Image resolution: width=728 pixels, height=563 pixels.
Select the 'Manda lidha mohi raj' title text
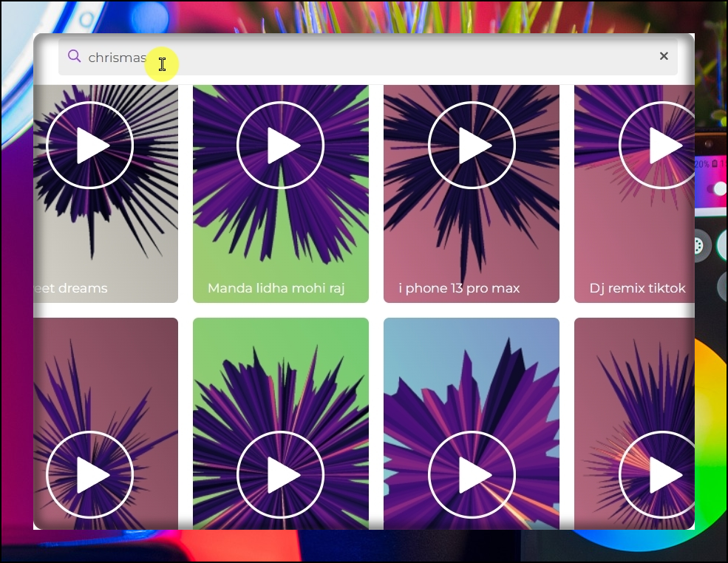tap(276, 288)
